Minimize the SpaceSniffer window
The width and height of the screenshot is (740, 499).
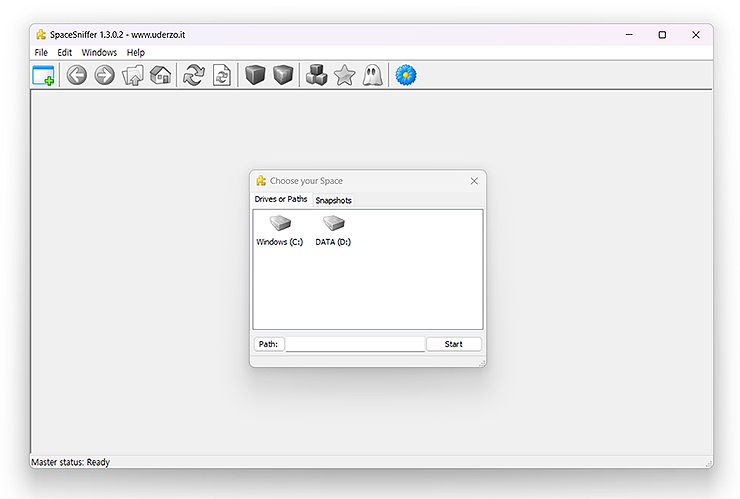[x=629, y=34]
